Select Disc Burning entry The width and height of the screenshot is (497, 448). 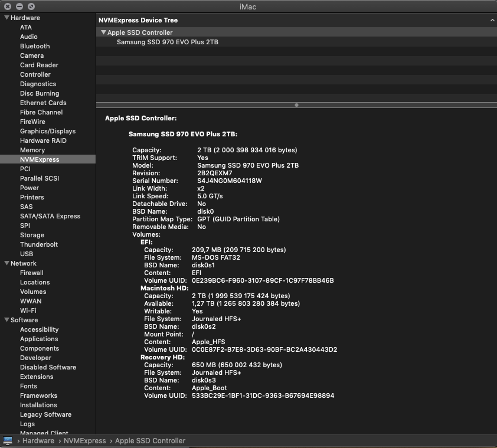click(x=40, y=93)
